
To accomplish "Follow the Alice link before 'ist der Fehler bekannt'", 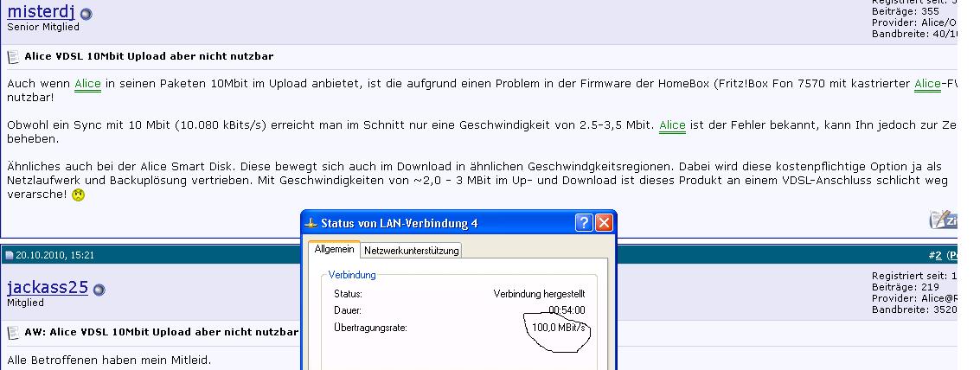I will point(672,125).
